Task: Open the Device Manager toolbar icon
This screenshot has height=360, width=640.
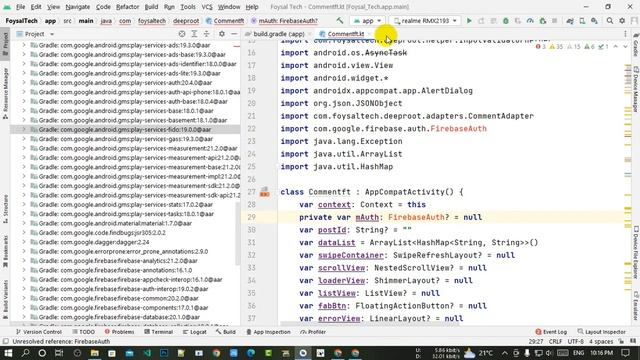Action: point(582,20)
